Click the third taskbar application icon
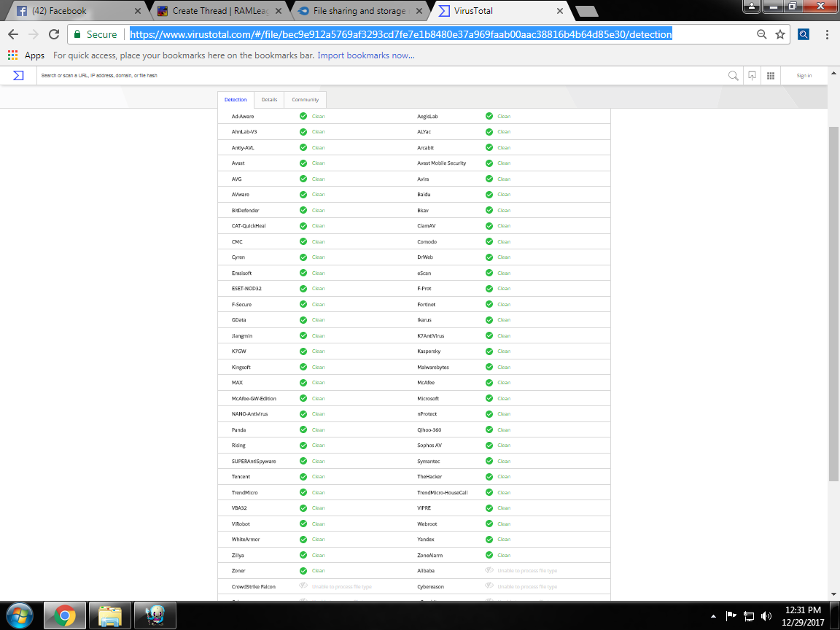840x630 pixels. coord(155,615)
